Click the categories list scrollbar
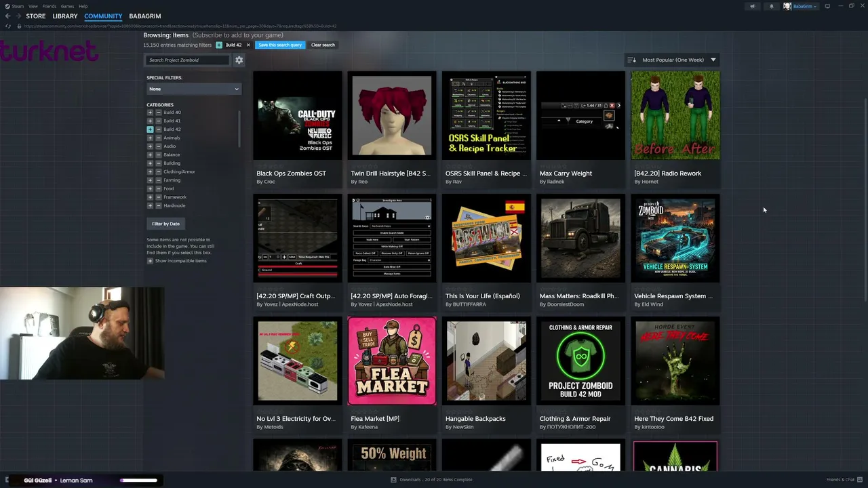 tap(239, 129)
